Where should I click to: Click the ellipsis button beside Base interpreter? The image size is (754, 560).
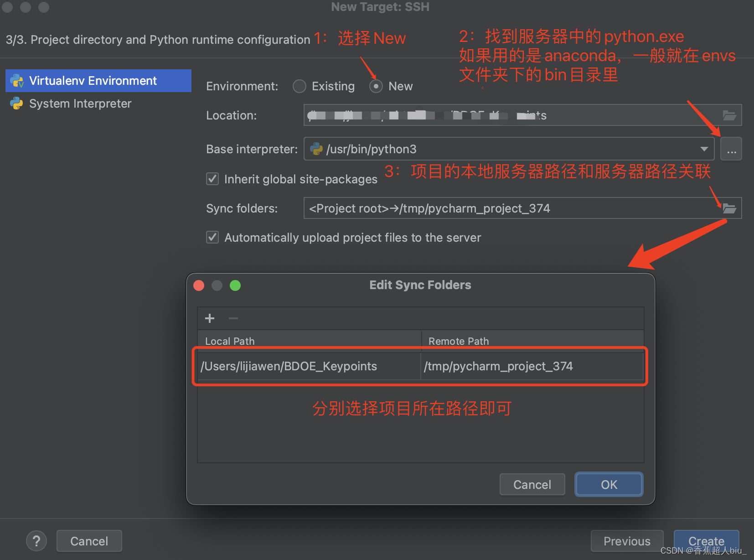731,149
